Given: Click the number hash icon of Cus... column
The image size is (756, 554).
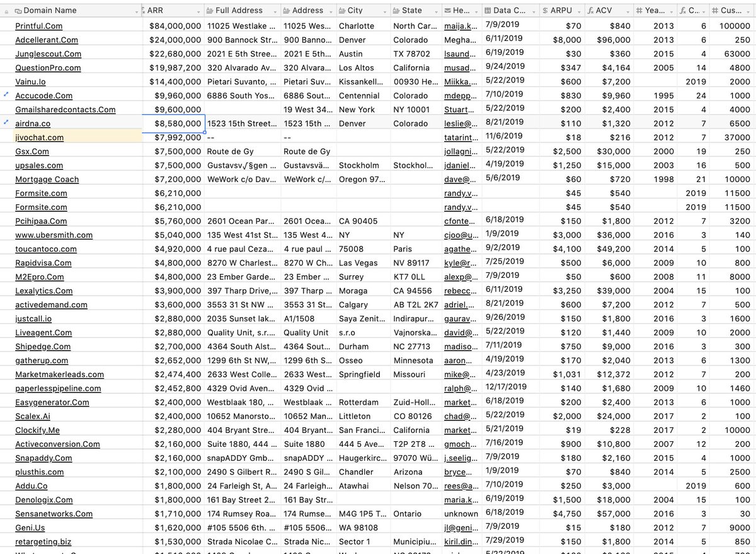Looking at the screenshot, I should click(x=714, y=11).
